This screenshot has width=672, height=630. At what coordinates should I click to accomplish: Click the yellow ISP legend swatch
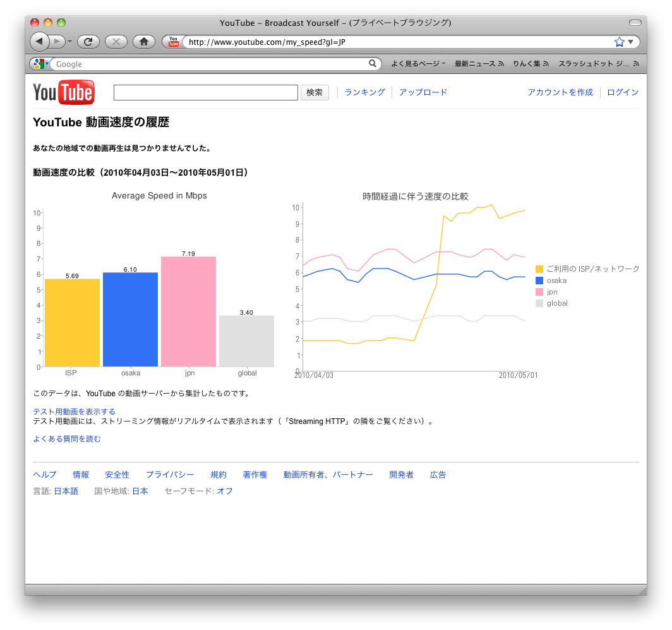tap(539, 269)
